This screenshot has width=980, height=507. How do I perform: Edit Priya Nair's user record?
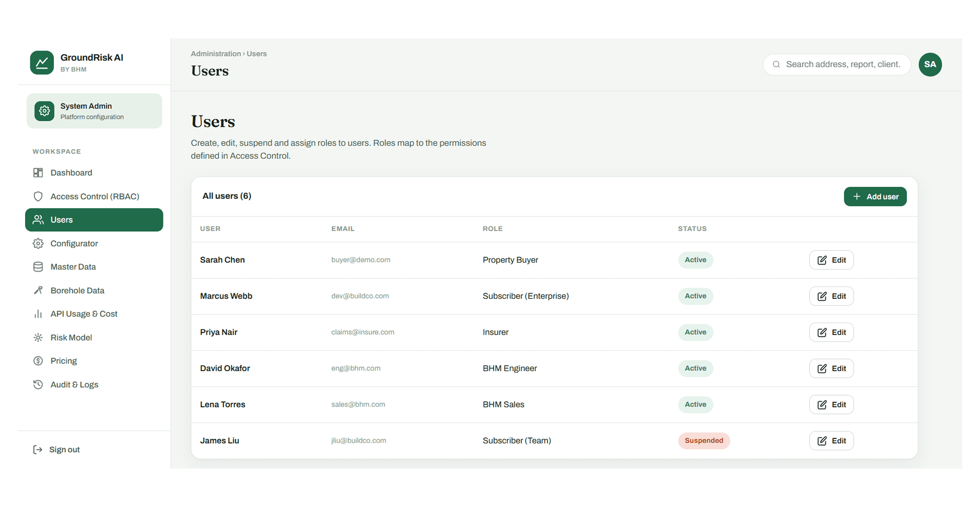(831, 332)
